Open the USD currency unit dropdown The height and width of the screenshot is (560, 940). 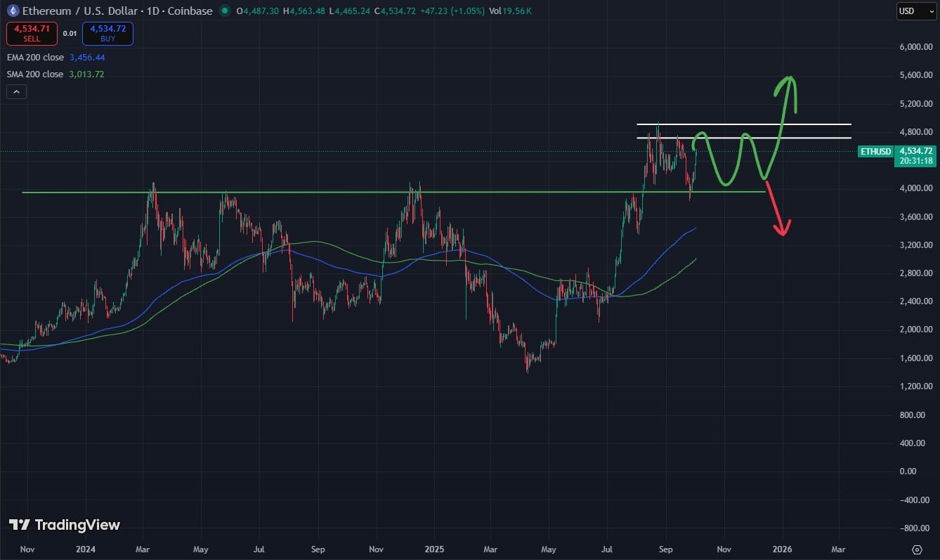click(x=915, y=11)
